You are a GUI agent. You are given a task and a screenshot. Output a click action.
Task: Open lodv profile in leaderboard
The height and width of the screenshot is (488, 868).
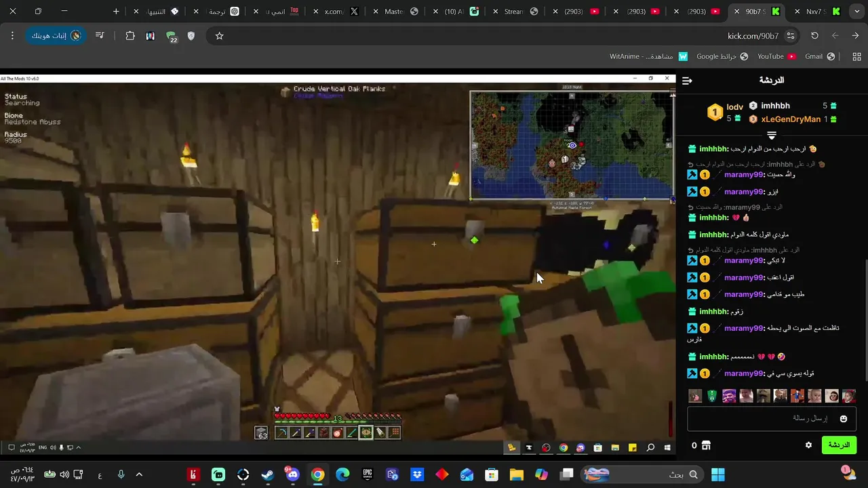point(735,107)
